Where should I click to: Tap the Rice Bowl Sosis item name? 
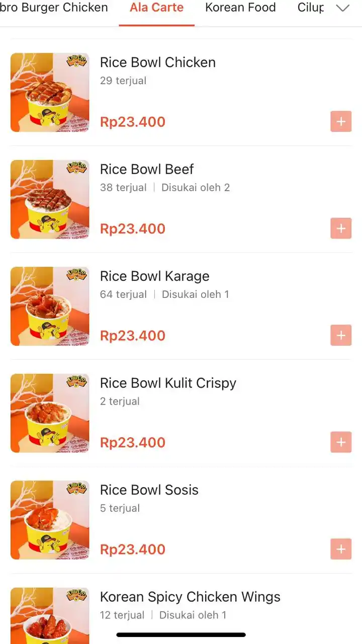point(149,490)
